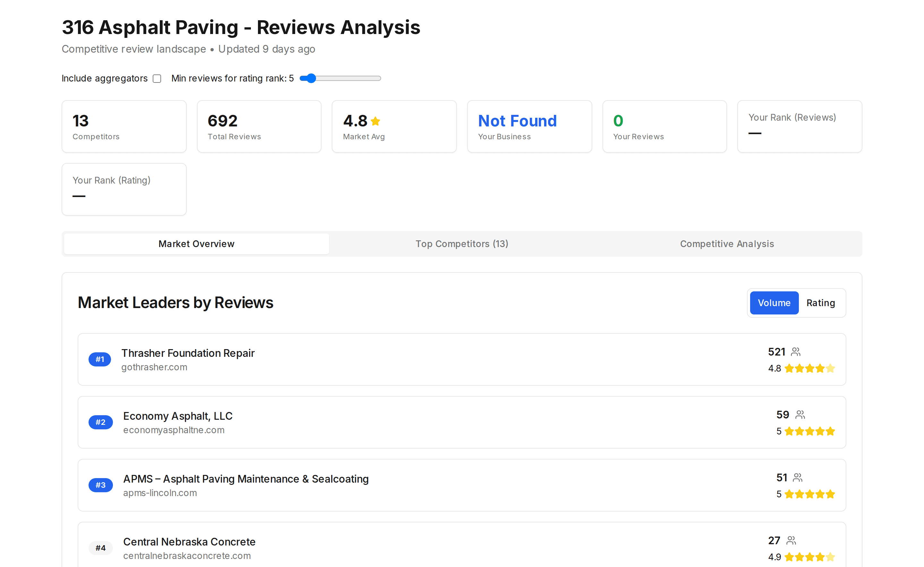924x567 pixels.
Task: Open the Competitive Analysis tab
Action: tap(727, 244)
